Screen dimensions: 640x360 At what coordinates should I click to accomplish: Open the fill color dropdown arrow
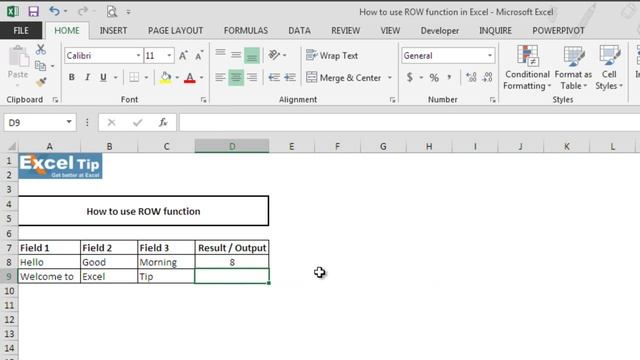pos(177,77)
